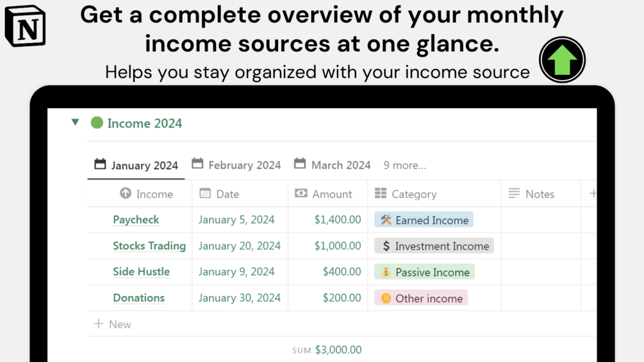644x362 pixels.
Task: Select the January 2024 tab
Action: tap(136, 165)
